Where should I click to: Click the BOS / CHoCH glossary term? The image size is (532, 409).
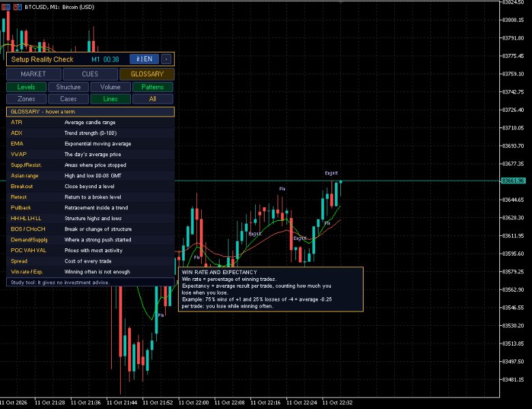point(28,229)
